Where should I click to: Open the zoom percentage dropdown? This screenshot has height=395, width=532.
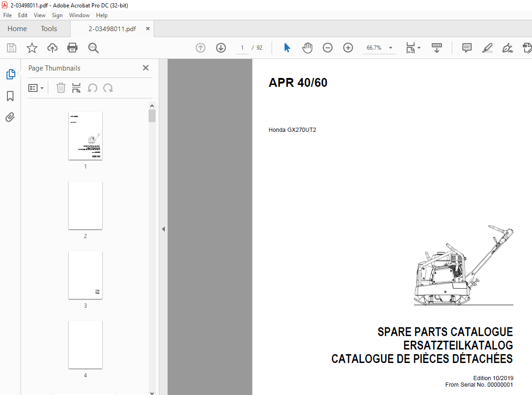pos(390,47)
